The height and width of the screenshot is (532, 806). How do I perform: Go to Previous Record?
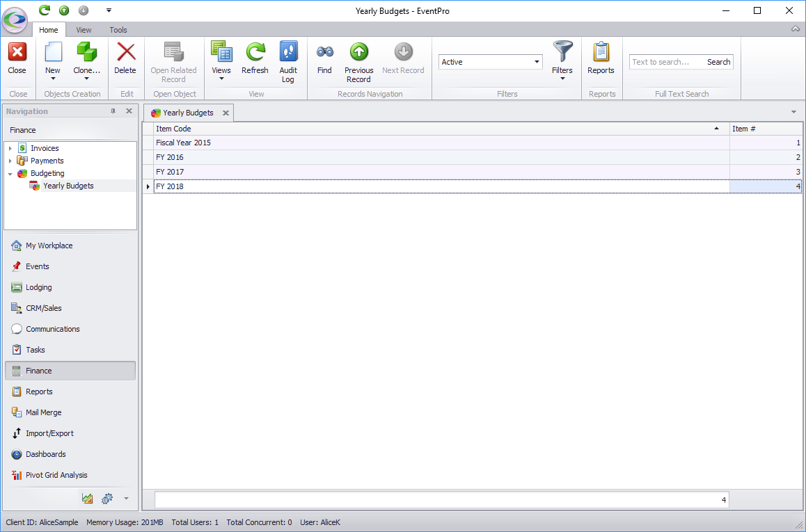(x=358, y=63)
